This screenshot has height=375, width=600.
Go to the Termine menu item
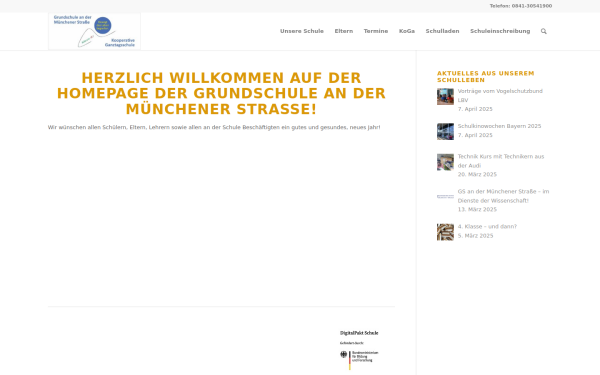click(376, 31)
